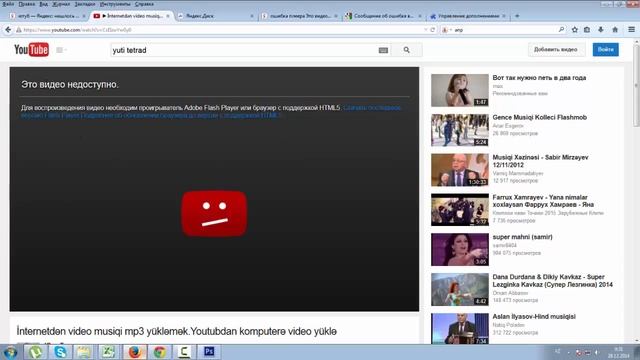This screenshot has width=640, height=360.
Task: Open 'Gence Musiqi Kolleci Flashmob' video title
Action: 540,117
